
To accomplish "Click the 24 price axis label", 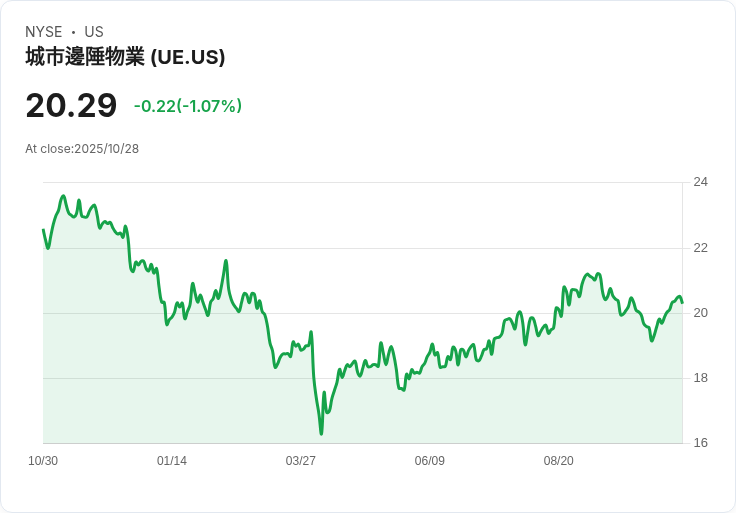I will (701, 182).
